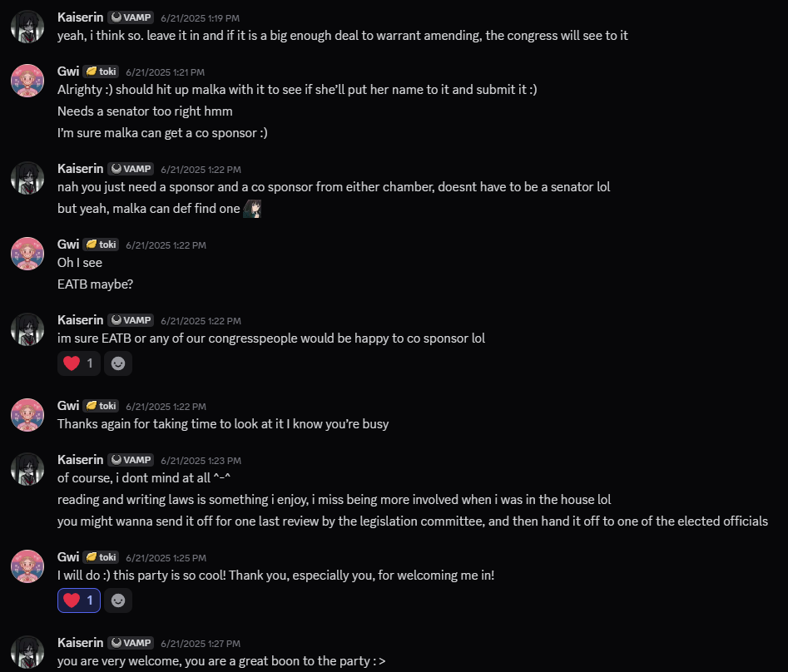Click Gwi's avatar beside the "Oh I see" message
The width and height of the screenshot is (788, 672).
click(27, 253)
